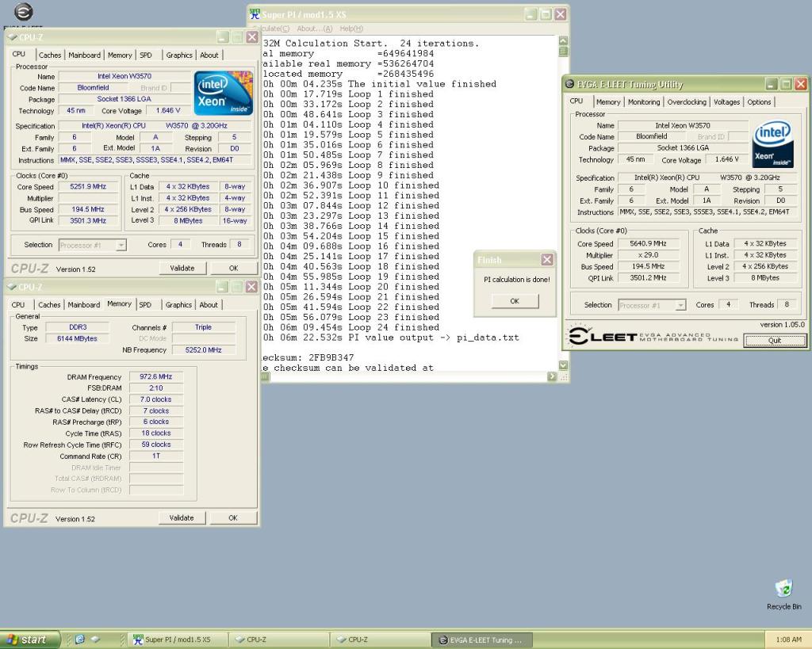Activate second CPU-Z taskbar button
This screenshot has width=812, height=649.
click(x=379, y=639)
